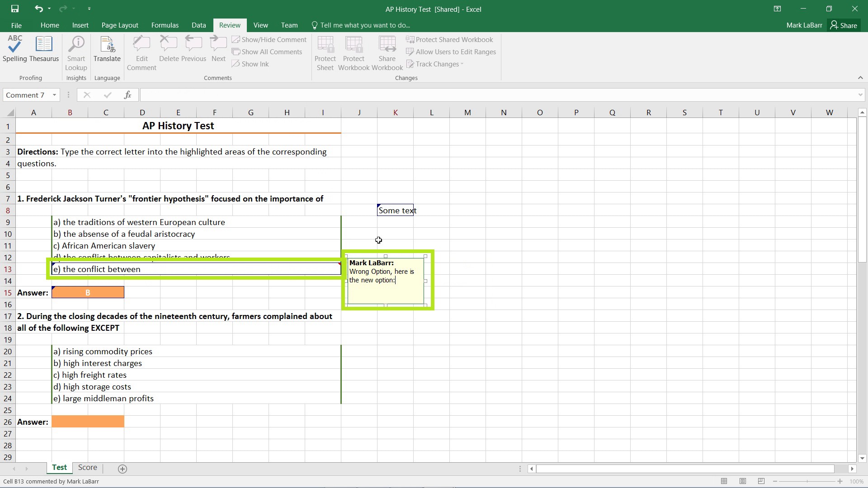The image size is (868, 488).
Task: Switch to the Score sheet tab
Action: [88, 468]
